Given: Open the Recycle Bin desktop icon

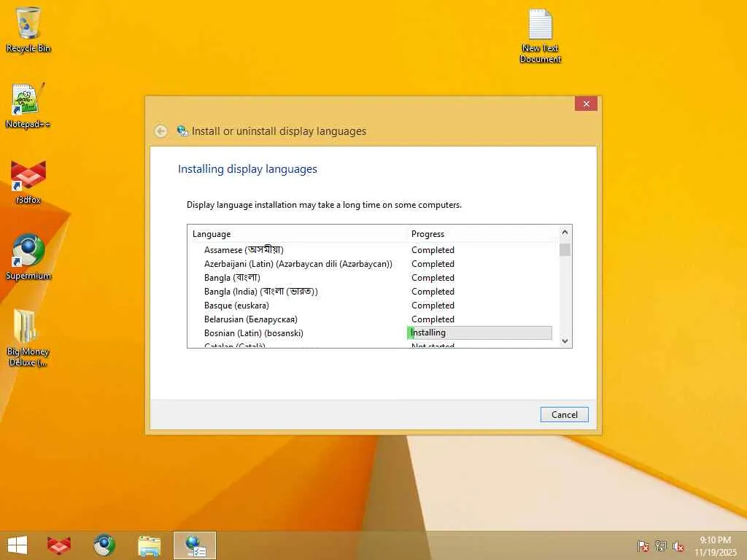Looking at the screenshot, I should [28, 29].
